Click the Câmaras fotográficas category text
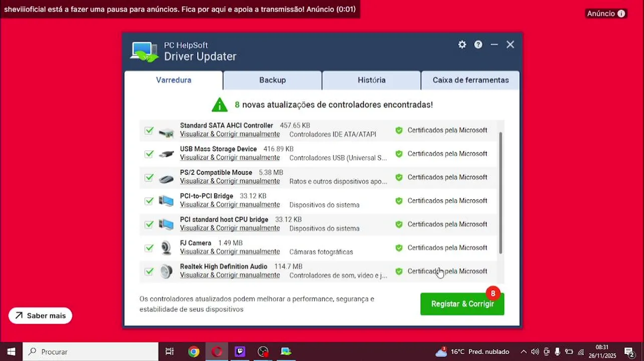 (x=321, y=252)
